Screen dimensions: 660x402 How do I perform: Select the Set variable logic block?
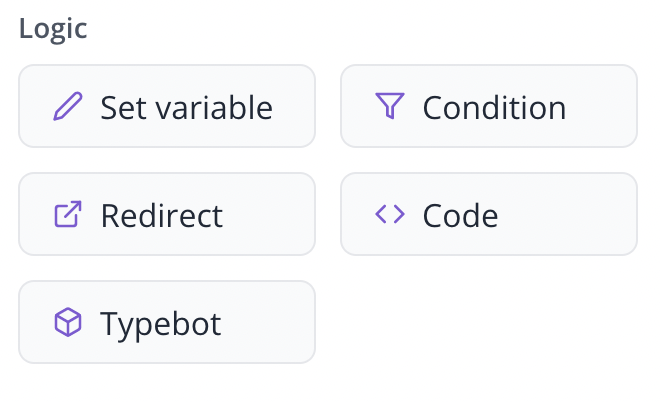tap(167, 107)
